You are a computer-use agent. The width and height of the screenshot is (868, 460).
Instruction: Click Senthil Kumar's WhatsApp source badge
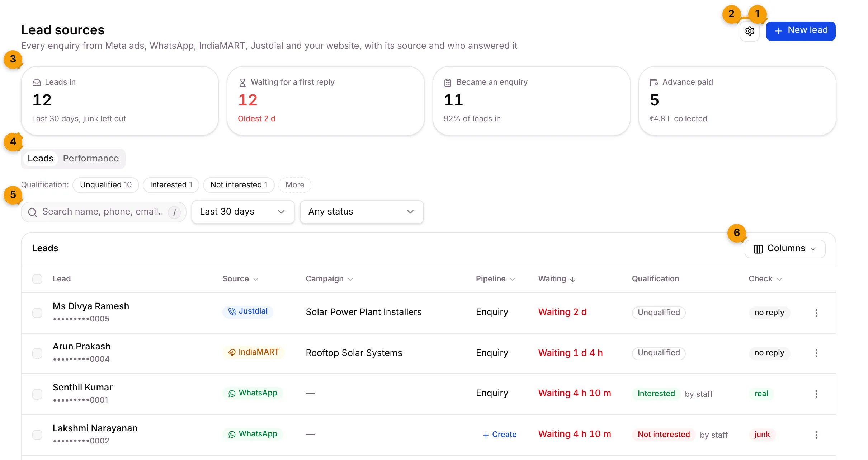[253, 393]
